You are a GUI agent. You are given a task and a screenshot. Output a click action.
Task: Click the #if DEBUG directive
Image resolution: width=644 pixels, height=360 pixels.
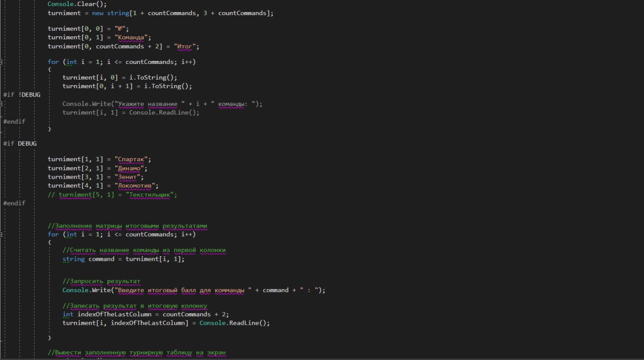(20, 143)
